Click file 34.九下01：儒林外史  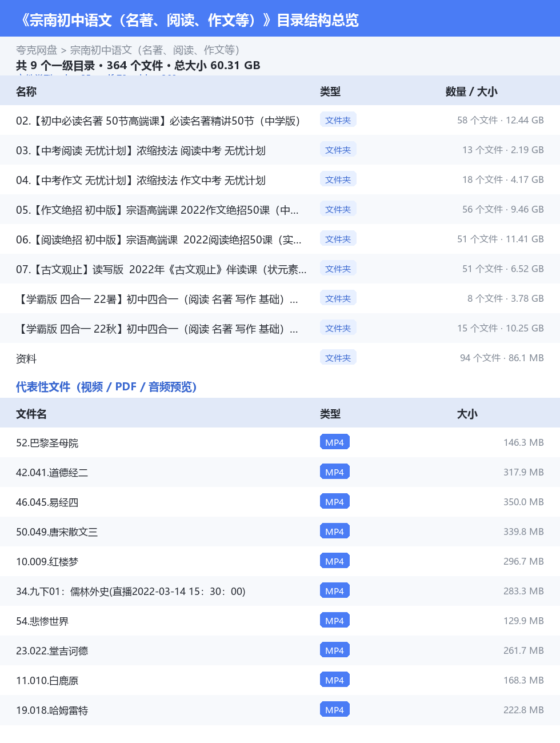(130, 592)
